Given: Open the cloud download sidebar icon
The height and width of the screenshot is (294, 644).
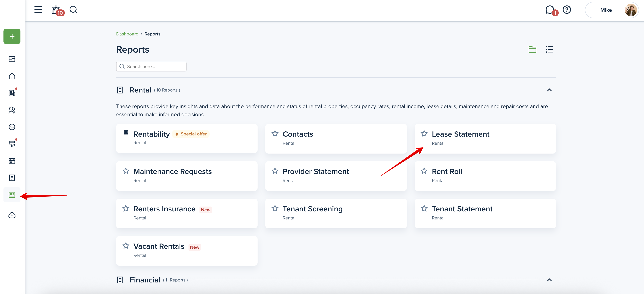Looking at the screenshot, I should pos(12,215).
